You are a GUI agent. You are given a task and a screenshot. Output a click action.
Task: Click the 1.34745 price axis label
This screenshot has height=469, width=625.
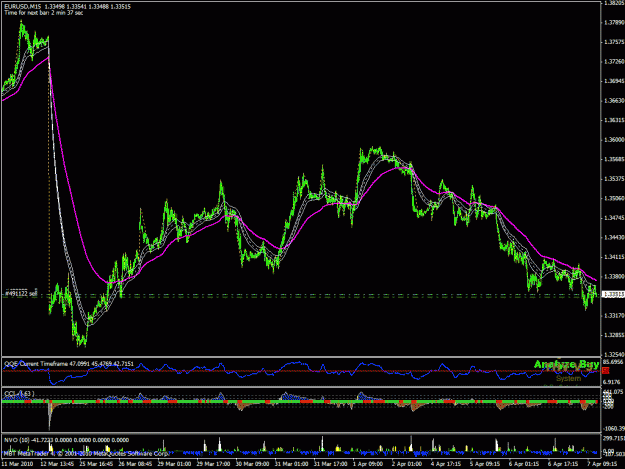pos(614,218)
